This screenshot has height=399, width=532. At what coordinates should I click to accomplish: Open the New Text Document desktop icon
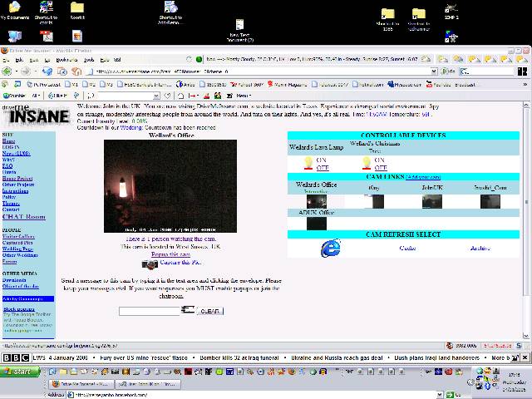coord(240,31)
